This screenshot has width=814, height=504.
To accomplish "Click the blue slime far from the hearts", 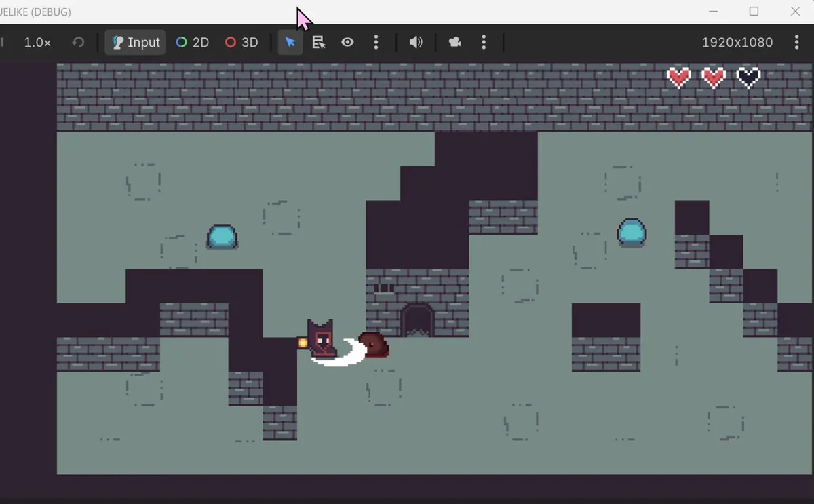I will (222, 237).
